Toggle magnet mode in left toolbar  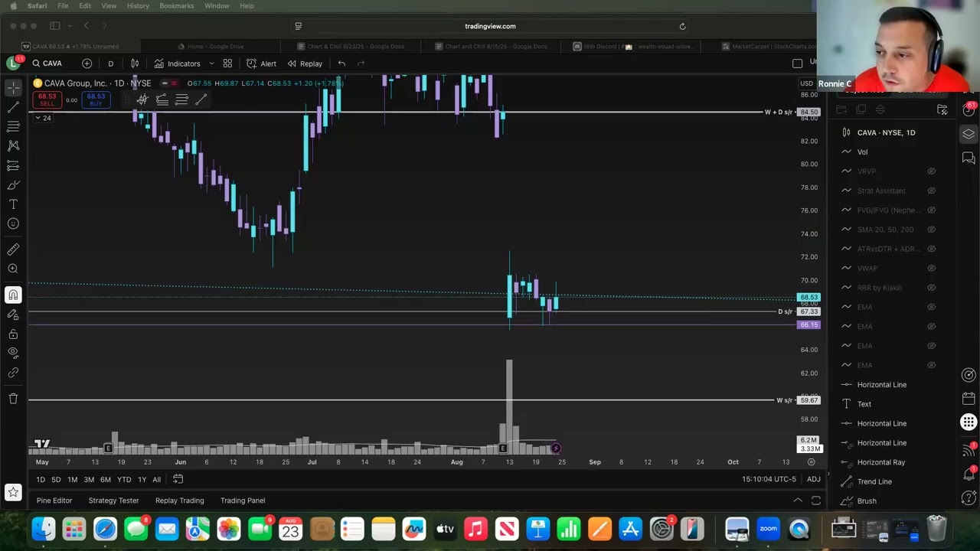pos(13,295)
